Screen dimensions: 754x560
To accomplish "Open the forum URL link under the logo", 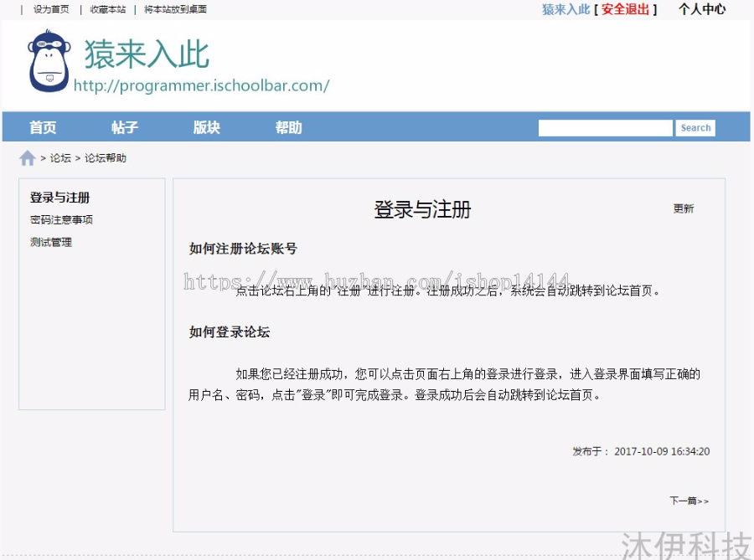I will 203,86.
